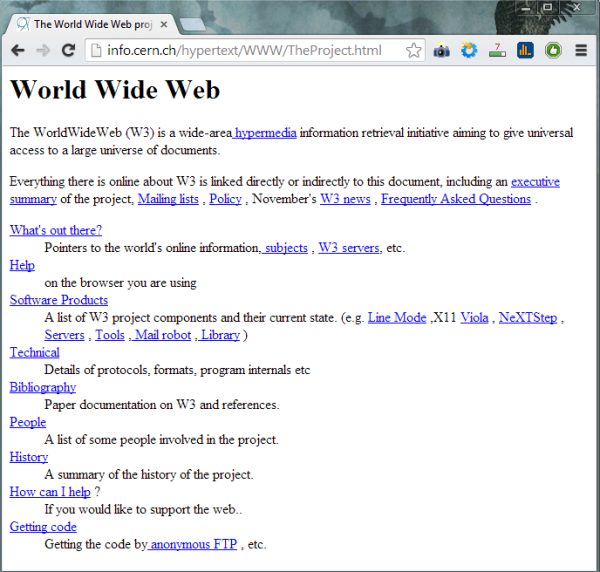Click the blue gear extension icon
This screenshot has height=572, width=600.
click(469, 50)
